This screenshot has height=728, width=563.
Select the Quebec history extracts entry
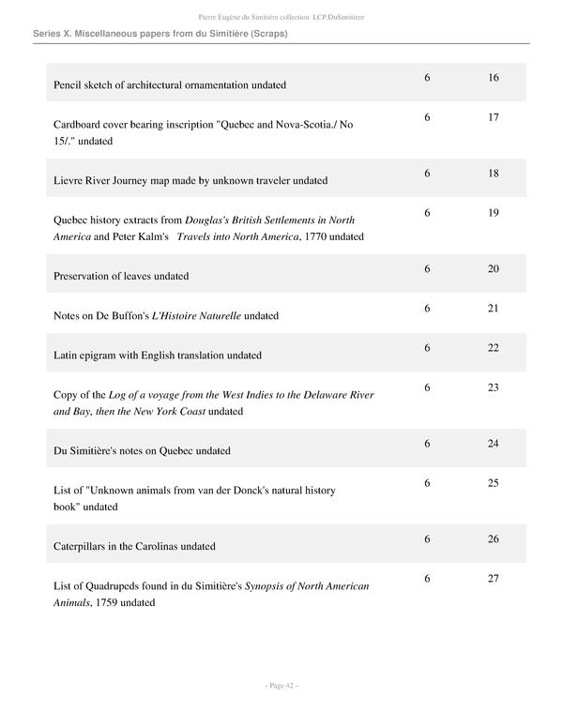[208, 228]
